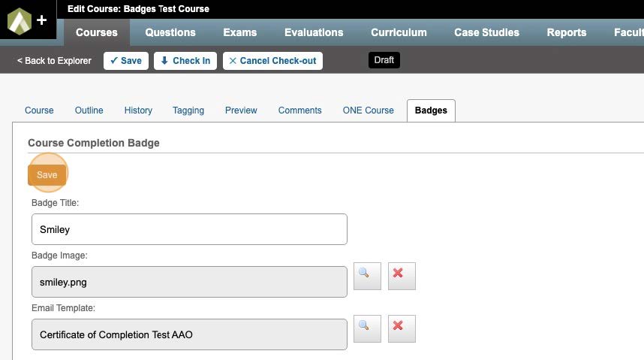Image resolution: width=644 pixels, height=360 pixels.
Task: Open the Tagging tab
Action: coord(188,110)
